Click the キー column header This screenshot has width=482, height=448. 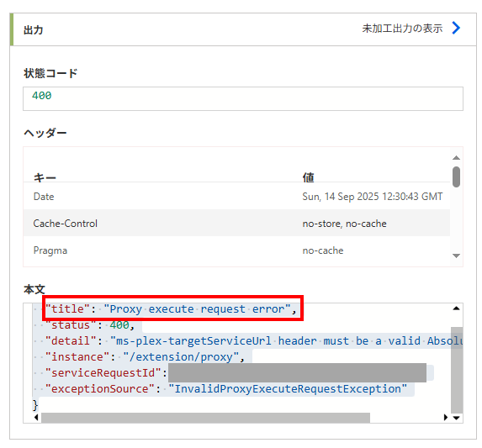45,177
